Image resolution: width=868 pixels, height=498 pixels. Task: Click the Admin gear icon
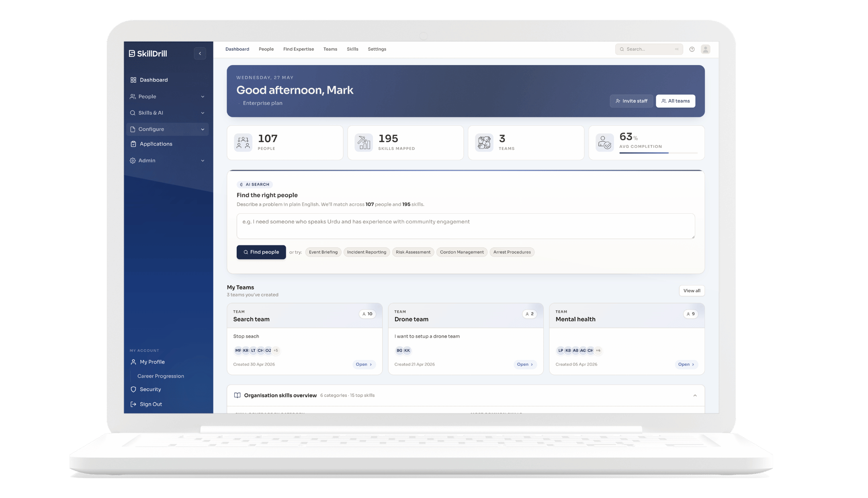click(x=133, y=161)
